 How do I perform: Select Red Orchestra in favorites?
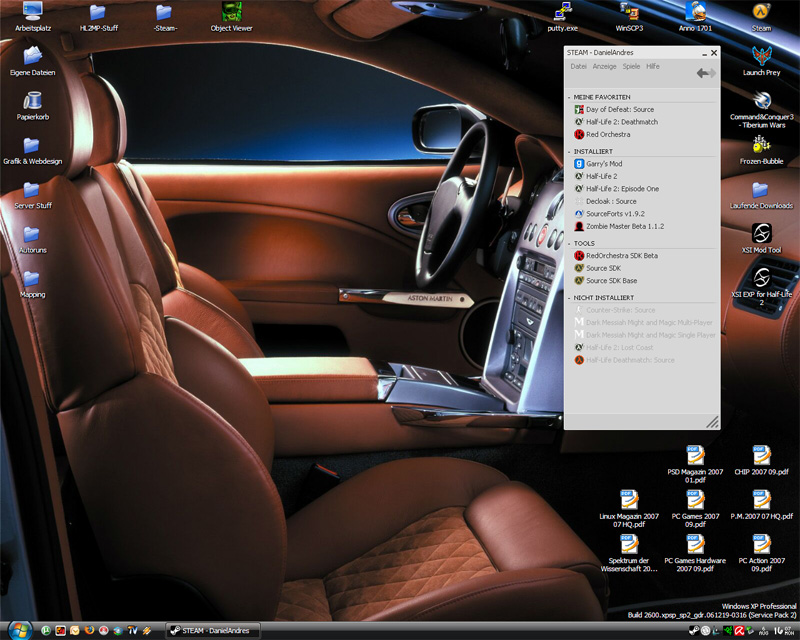[x=607, y=134]
